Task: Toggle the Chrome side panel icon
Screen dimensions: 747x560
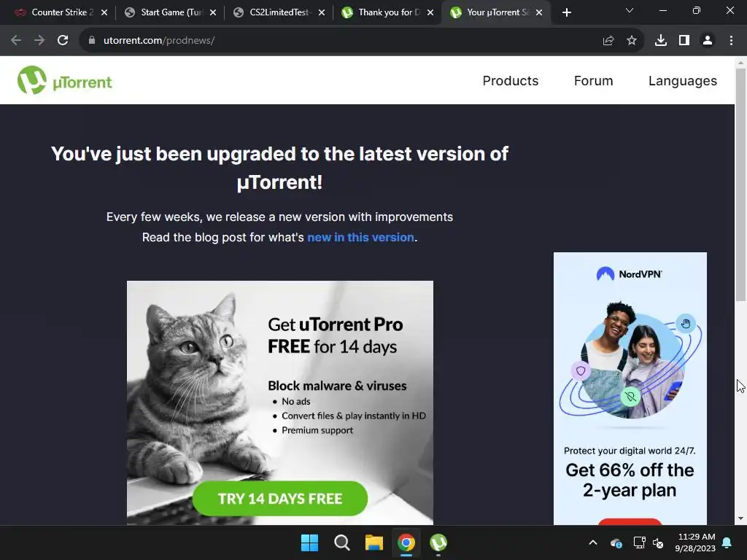Action: click(684, 41)
